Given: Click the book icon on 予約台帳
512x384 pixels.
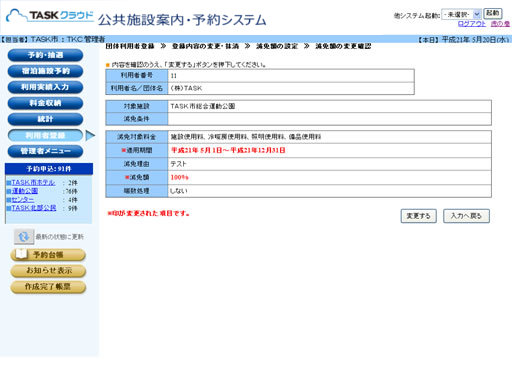Looking at the screenshot, I should (x=21, y=254).
